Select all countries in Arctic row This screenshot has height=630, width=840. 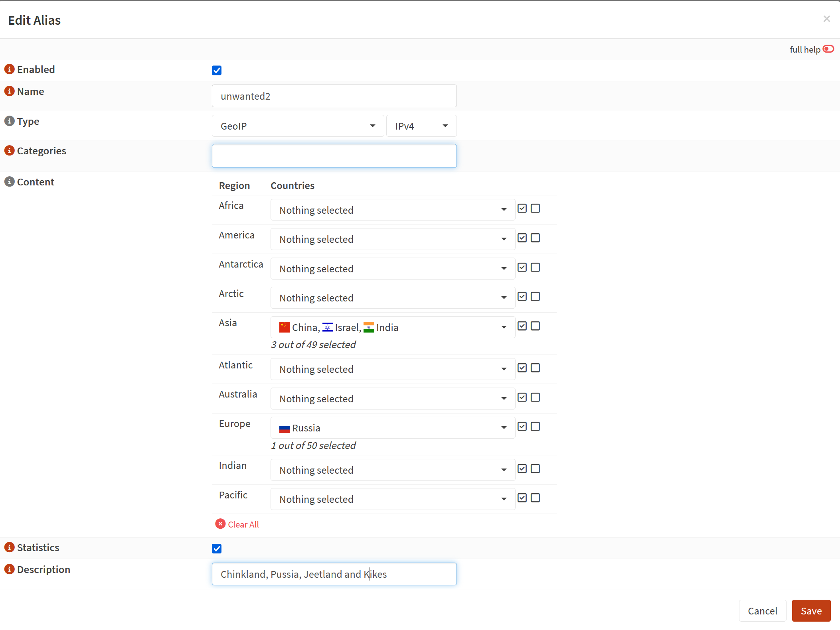[522, 297]
